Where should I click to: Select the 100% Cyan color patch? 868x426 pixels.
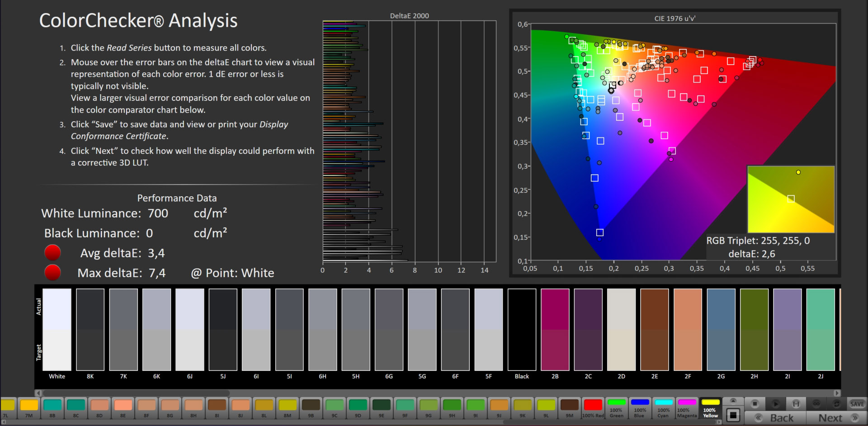pyautogui.click(x=663, y=407)
